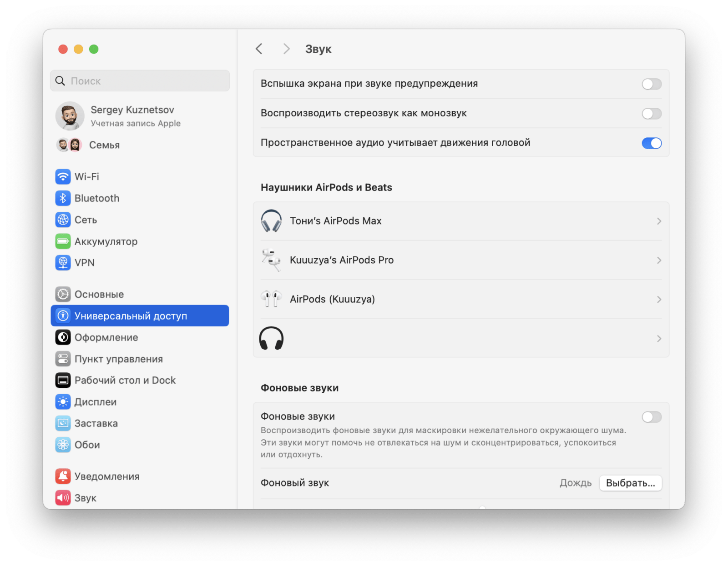The height and width of the screenshot is (566, 728).
Task: Open Пункт управления settings pane
Action: pos(140,359)
